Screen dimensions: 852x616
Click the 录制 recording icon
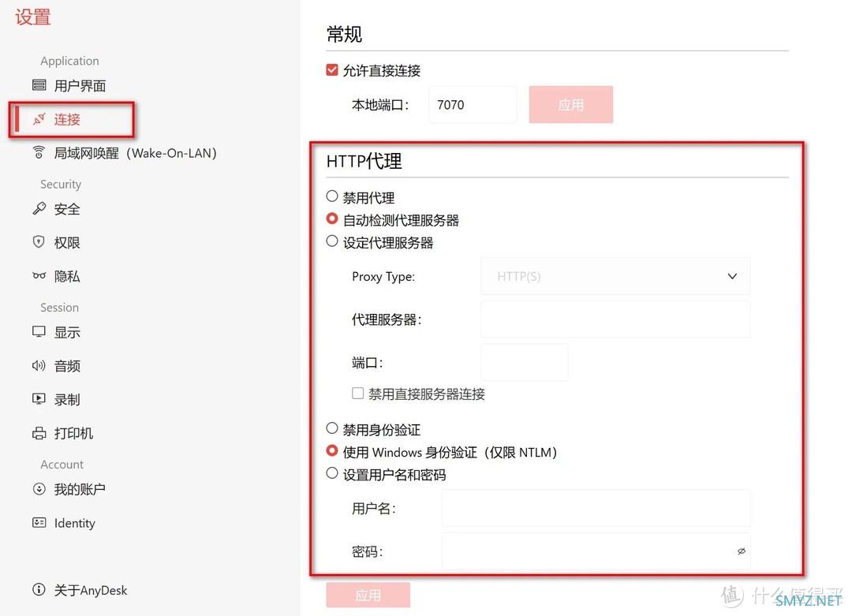click(x=39, y=399)
